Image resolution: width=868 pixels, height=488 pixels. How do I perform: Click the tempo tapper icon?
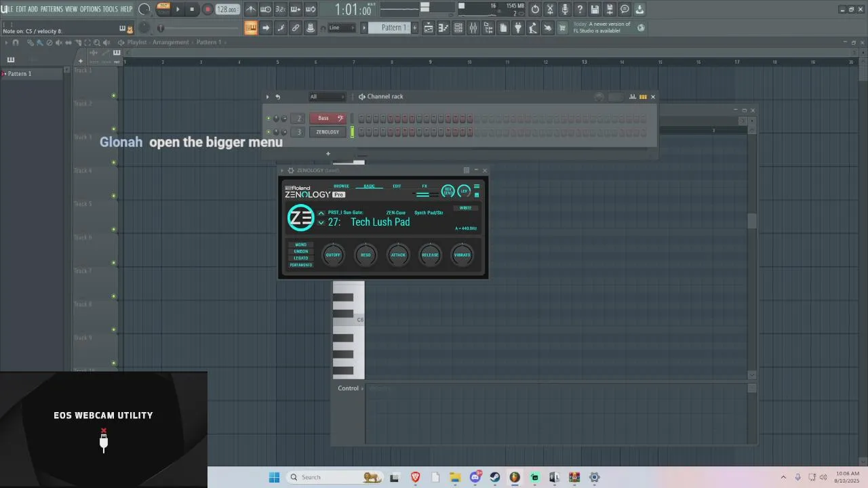coord(533,28)
